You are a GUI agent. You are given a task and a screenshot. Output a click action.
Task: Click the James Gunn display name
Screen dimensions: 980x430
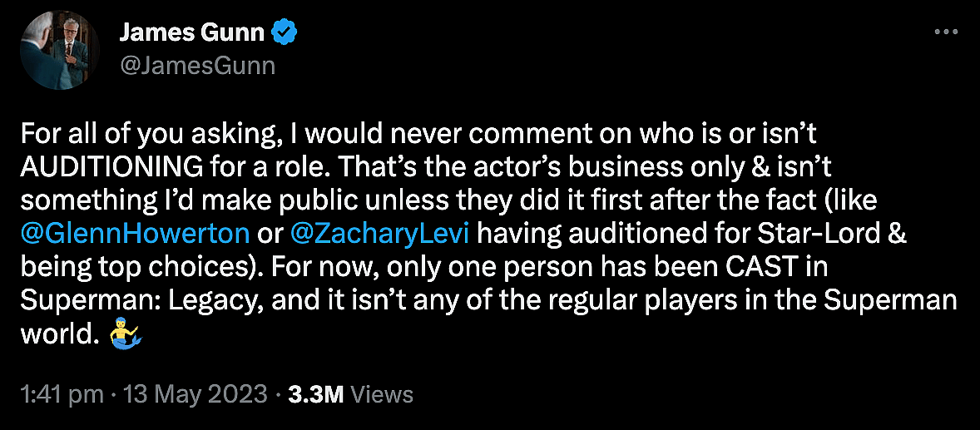[x=192, y=33]
